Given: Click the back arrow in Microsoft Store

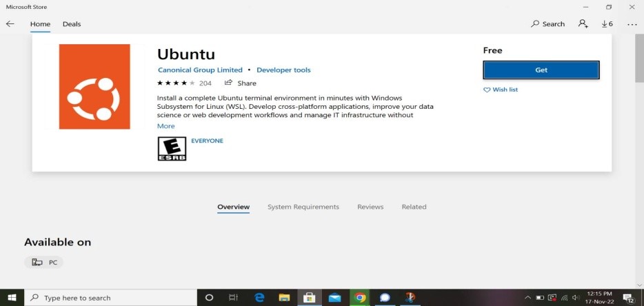Looking at the screenshot, I should [10, 24].
